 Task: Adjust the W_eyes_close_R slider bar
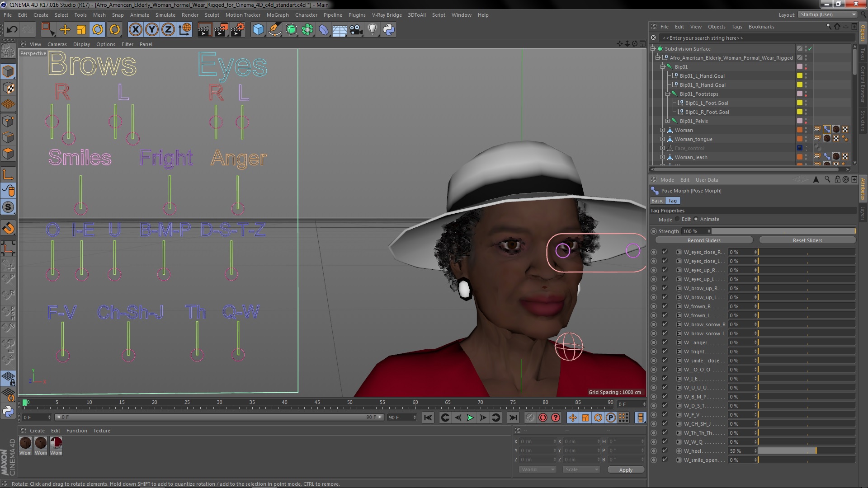click(807, 252)
